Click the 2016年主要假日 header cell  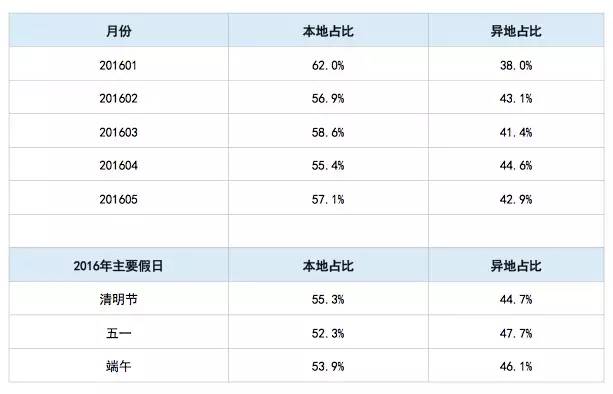(118, 266)
